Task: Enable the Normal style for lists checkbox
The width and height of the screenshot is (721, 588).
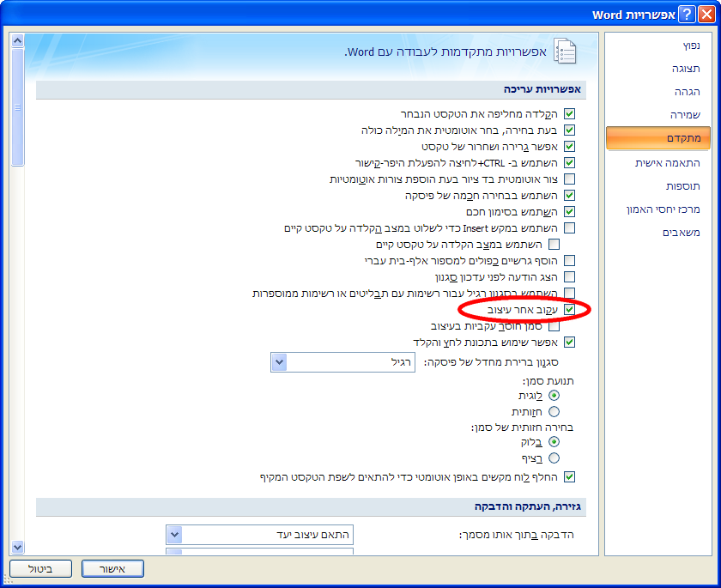Action: coord(569,293)
